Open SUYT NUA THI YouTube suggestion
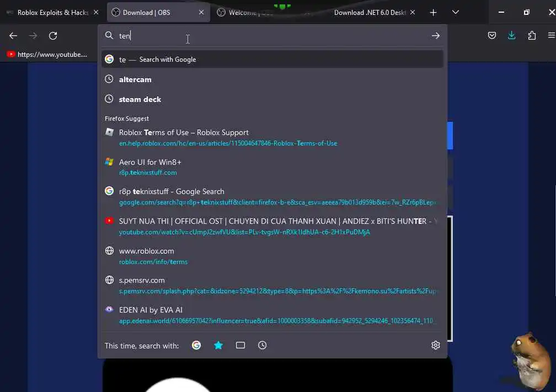 272,226
